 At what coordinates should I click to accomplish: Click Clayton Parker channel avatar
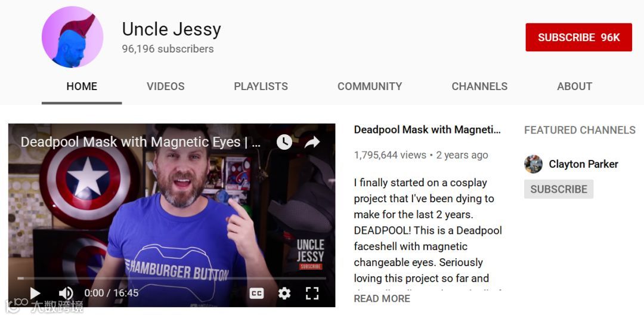[533, 164]
